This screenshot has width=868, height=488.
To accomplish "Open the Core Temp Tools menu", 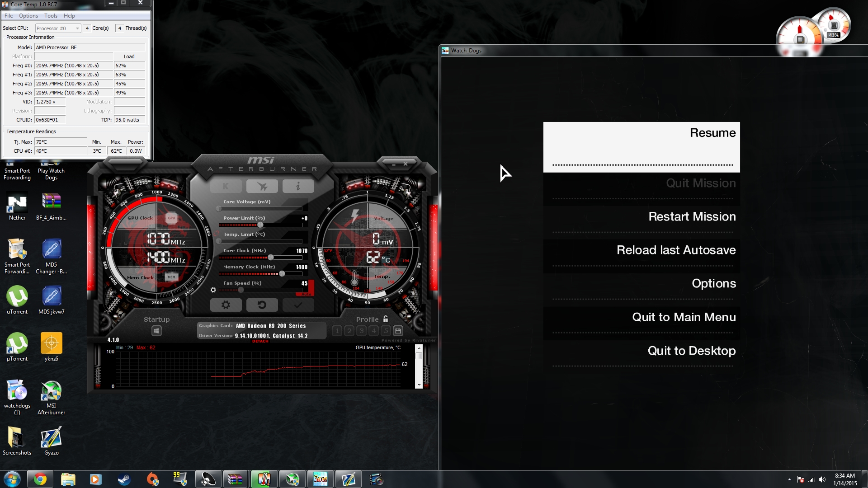I will point(51,16).
